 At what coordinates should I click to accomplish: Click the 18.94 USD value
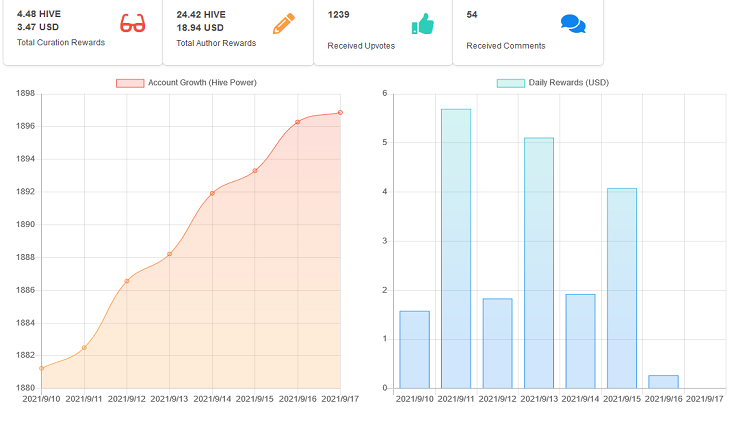pyautogui.click(x=200, y=28)
